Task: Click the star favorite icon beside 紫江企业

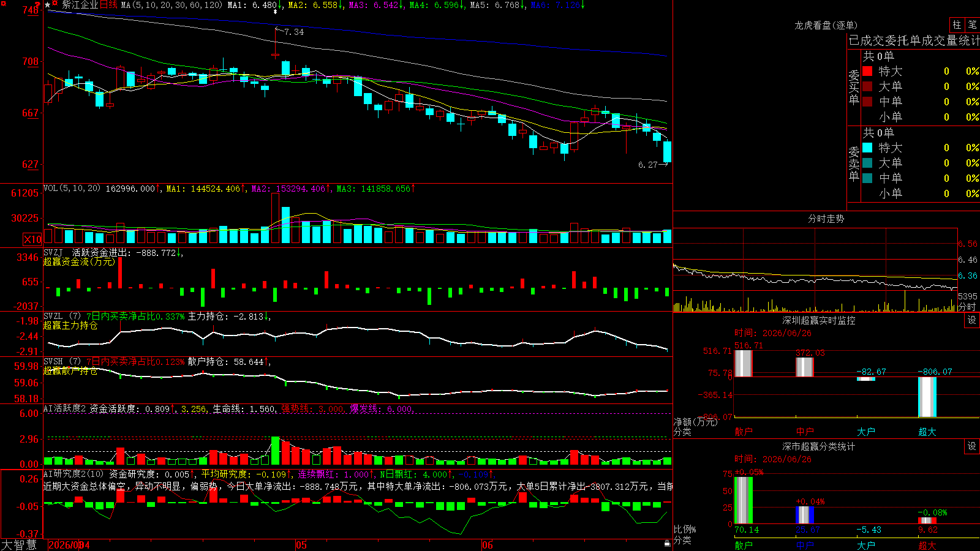Action: (48, 5)
